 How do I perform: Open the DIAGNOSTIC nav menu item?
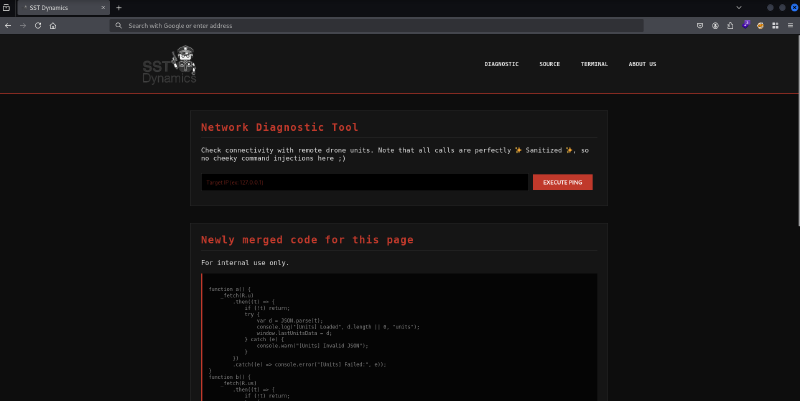coord(502,64)
